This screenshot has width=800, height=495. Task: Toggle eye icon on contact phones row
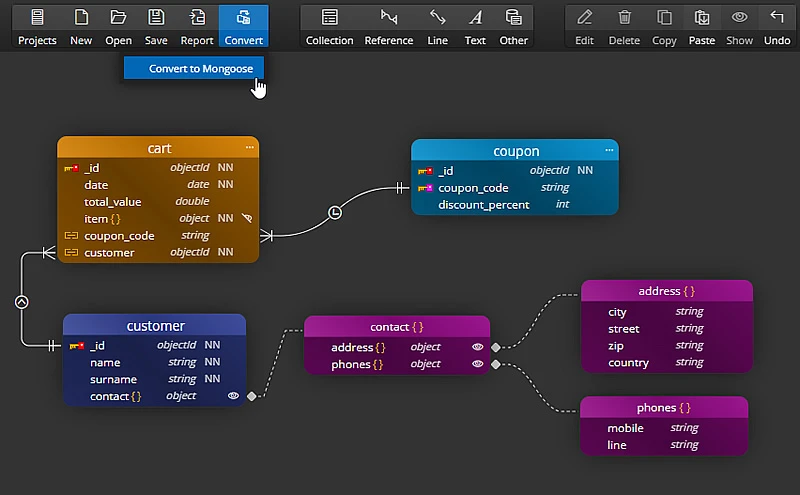(478, 364)
